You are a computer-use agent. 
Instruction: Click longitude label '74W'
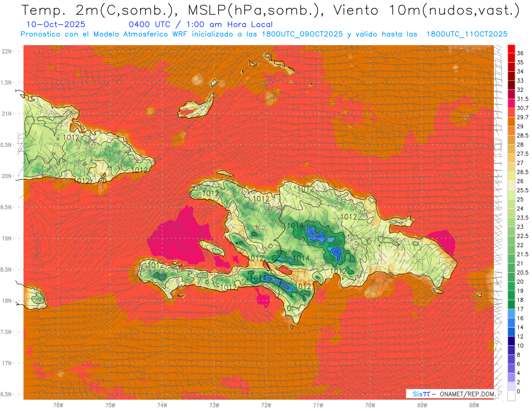pos(162,405)
